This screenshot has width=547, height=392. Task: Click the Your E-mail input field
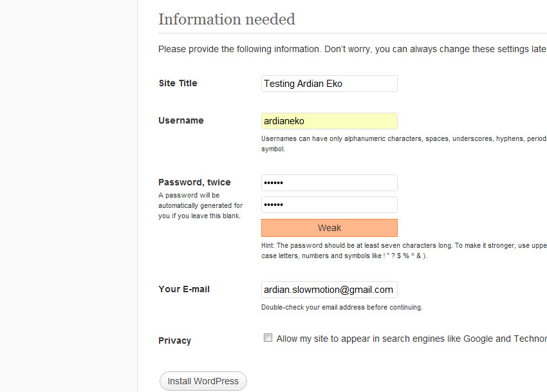[x=329, y=290]
